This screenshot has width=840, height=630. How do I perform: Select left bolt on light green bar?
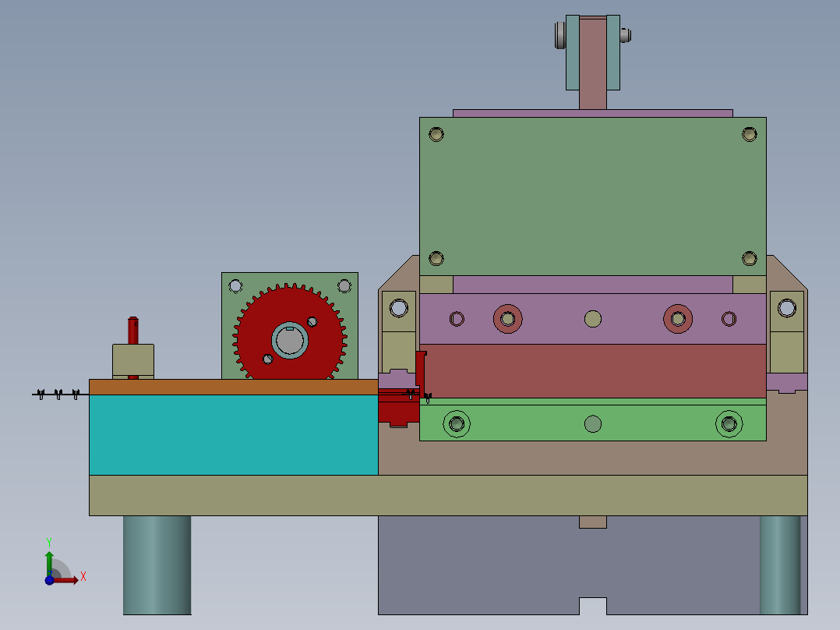point(457,424)
